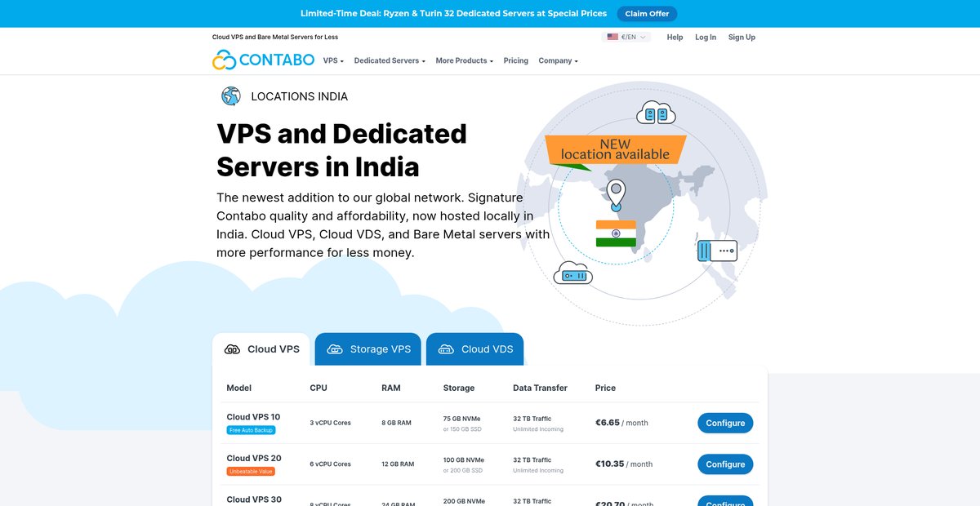Click the CPU column header
Image resolution: width=980 pixels, height=506 pixels.
coord(318,388)
